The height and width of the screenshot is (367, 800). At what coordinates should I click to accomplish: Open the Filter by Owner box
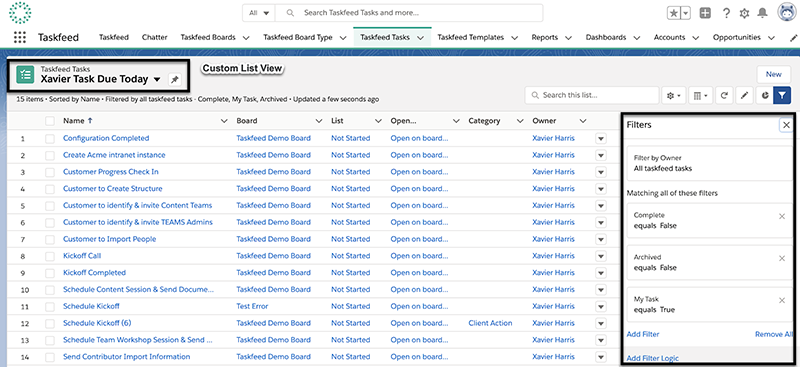coord(709,163)
